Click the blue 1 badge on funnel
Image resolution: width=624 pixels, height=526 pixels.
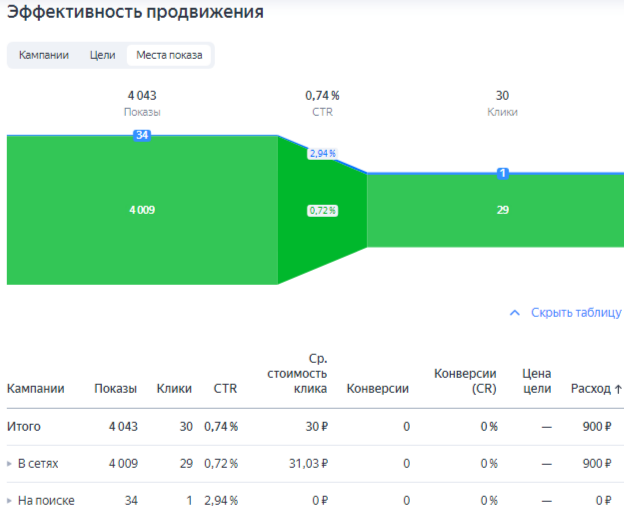click(503, 173)
